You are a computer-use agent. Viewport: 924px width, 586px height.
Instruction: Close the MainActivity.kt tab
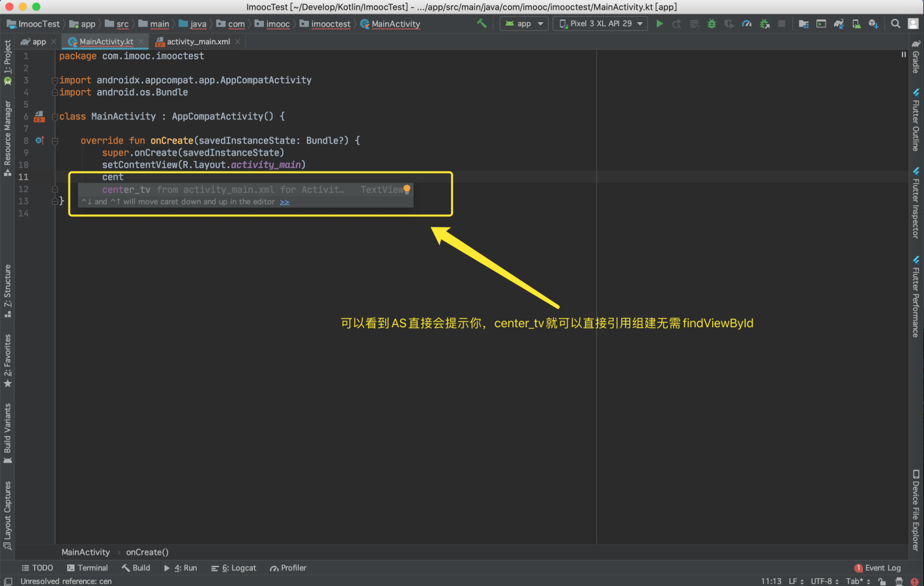point(141,42)
